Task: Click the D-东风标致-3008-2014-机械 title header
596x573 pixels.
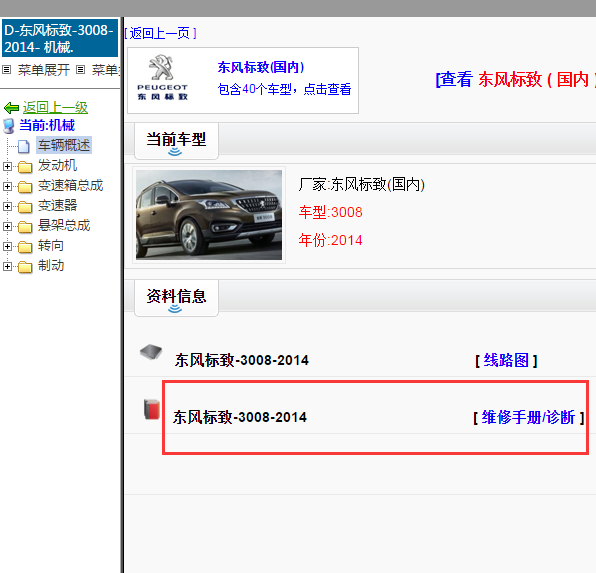Action: 60,39
